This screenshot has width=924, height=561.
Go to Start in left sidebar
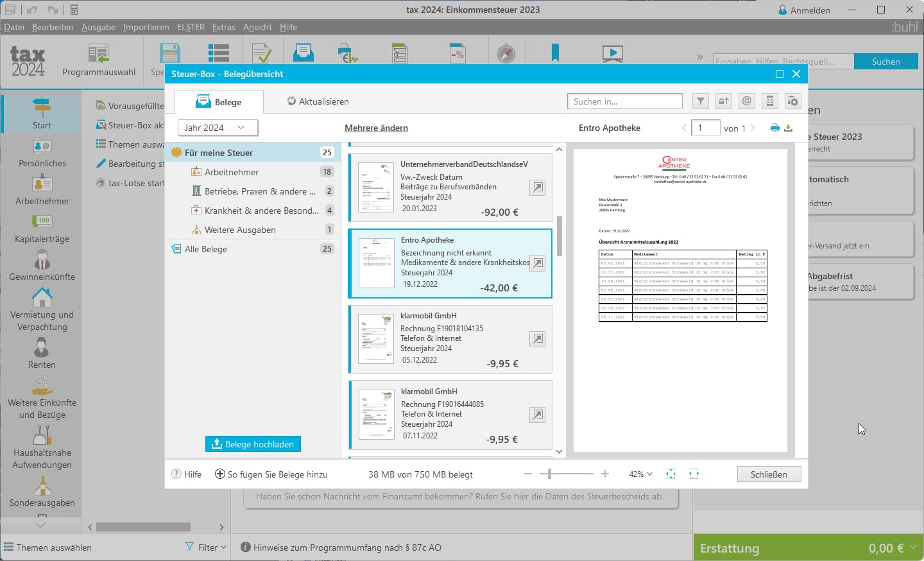[x=42, y=114]
